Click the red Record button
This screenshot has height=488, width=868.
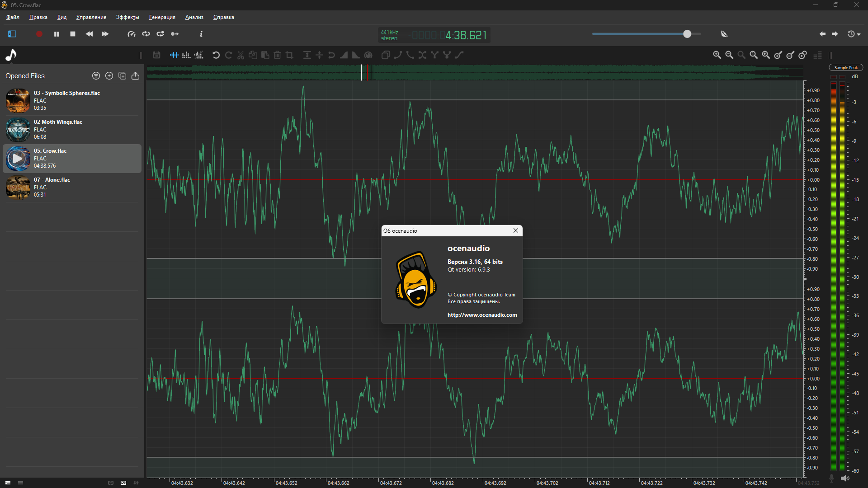point(39,34)
